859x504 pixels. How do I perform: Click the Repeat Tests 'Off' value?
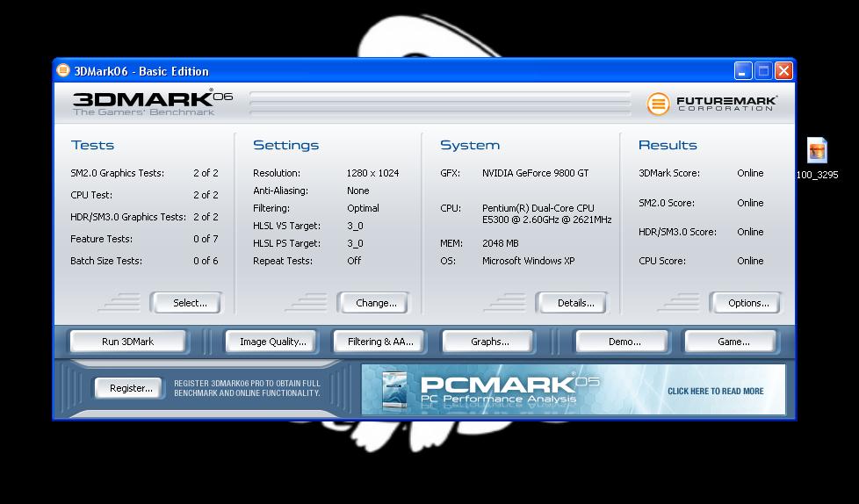pyautogui.click(x=354, y=261)
